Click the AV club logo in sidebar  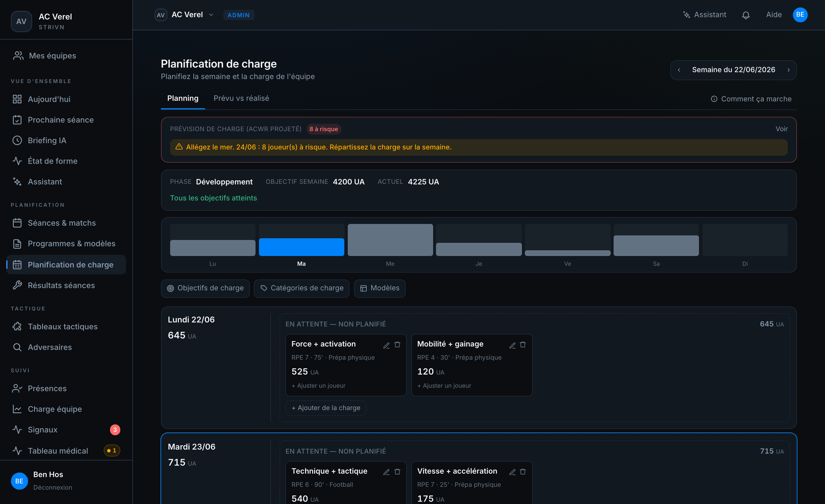tap(21, 21)
